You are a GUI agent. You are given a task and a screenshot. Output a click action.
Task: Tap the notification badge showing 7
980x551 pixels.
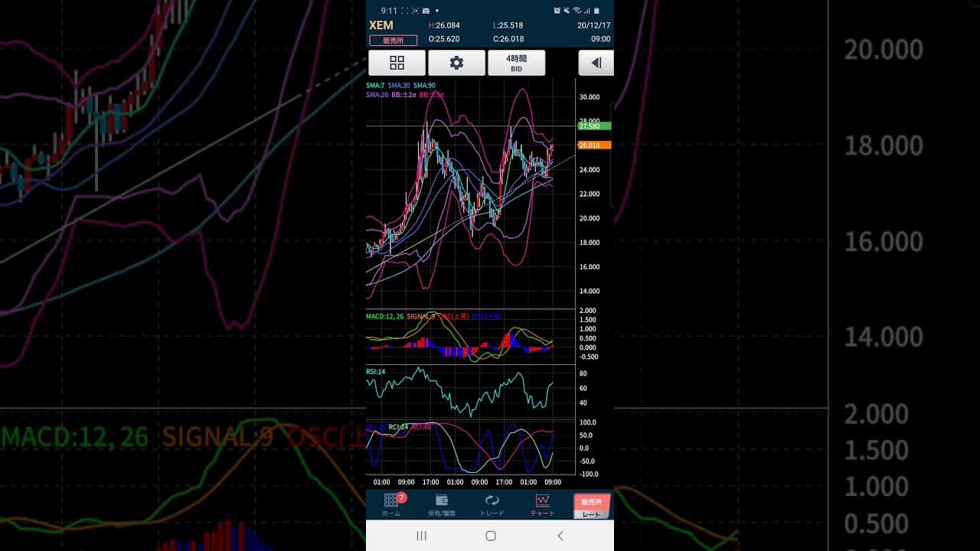[x=401, y=497]
